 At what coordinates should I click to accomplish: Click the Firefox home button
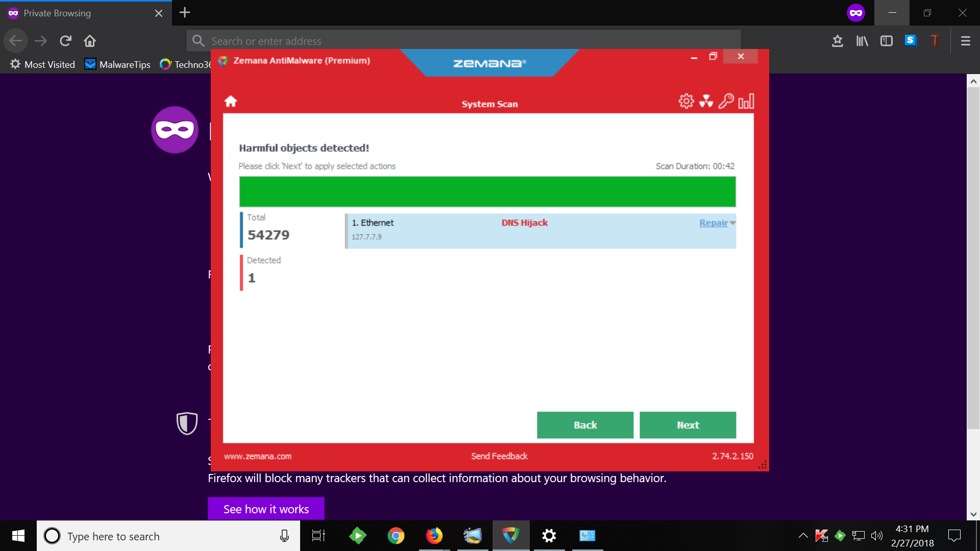90,41
